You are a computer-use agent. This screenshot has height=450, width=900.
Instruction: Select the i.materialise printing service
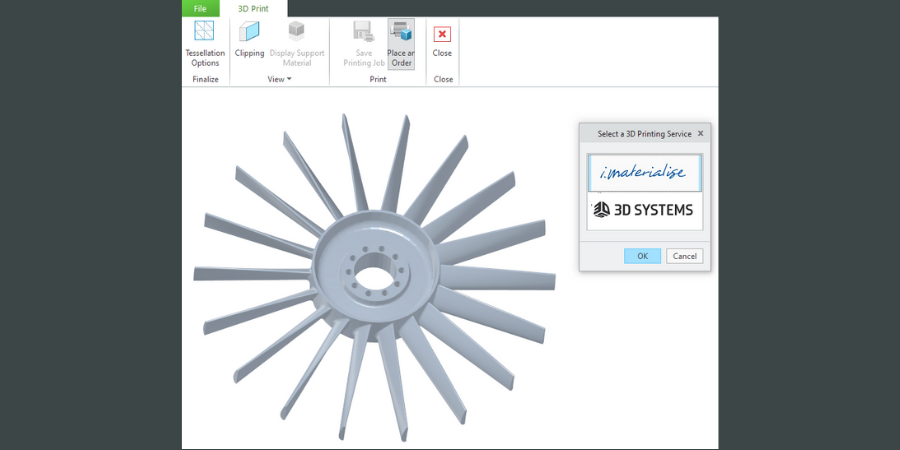click(x=644, y=173)
